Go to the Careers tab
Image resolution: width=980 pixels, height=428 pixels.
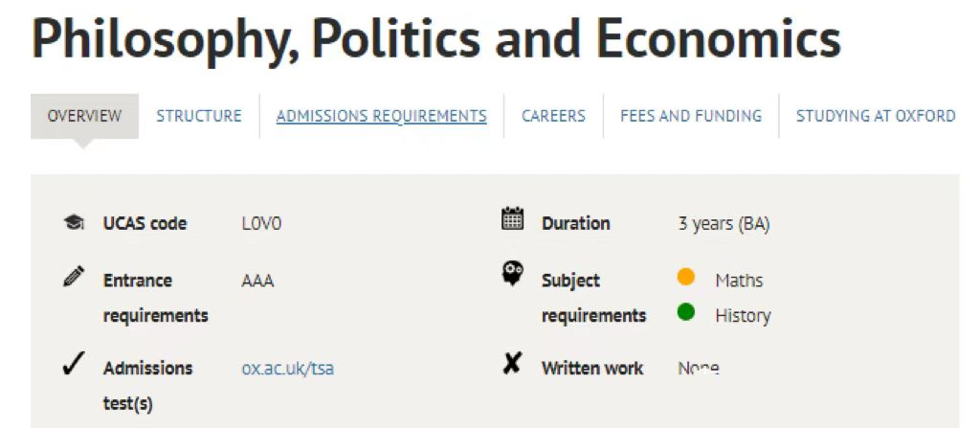click(x=554, y=117)
